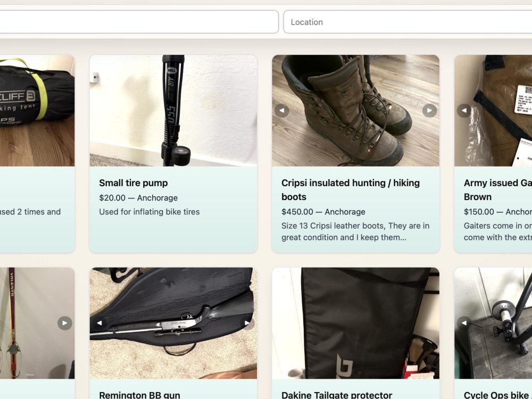Select 'Used for inflating bike tires' description
This screenshot has width=532, height=399.
pos(149,212)
